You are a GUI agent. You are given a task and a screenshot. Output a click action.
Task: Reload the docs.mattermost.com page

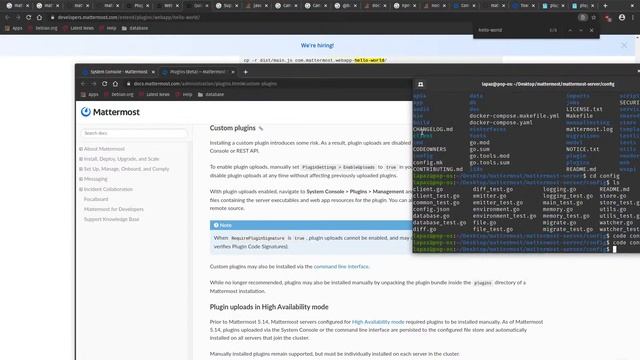104,84
